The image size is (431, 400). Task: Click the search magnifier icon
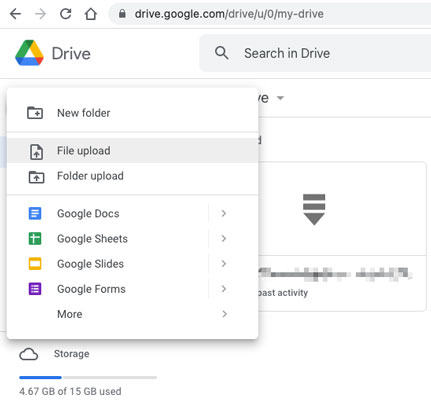pos(222,53)
